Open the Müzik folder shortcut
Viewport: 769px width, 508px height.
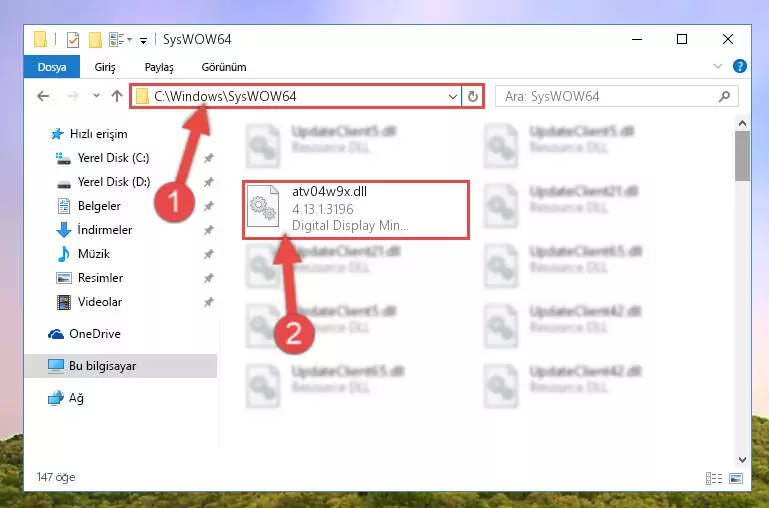click(83, 254)
